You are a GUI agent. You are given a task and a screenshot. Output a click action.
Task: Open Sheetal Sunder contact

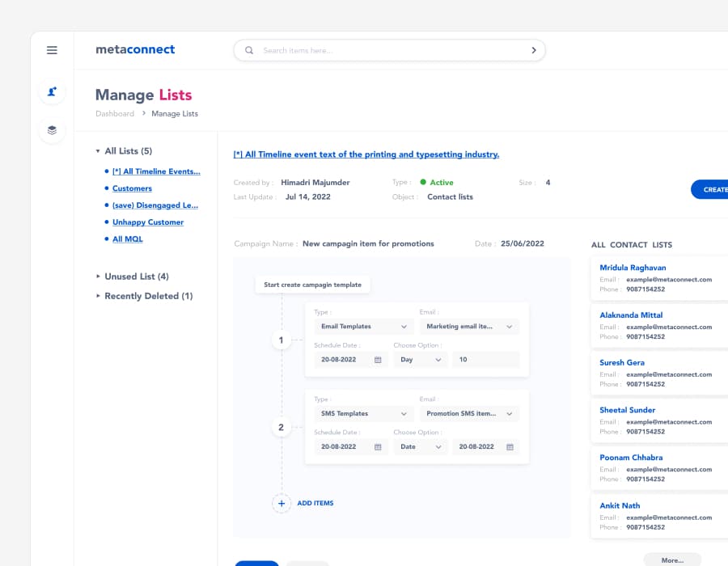(x=627, y=410)
